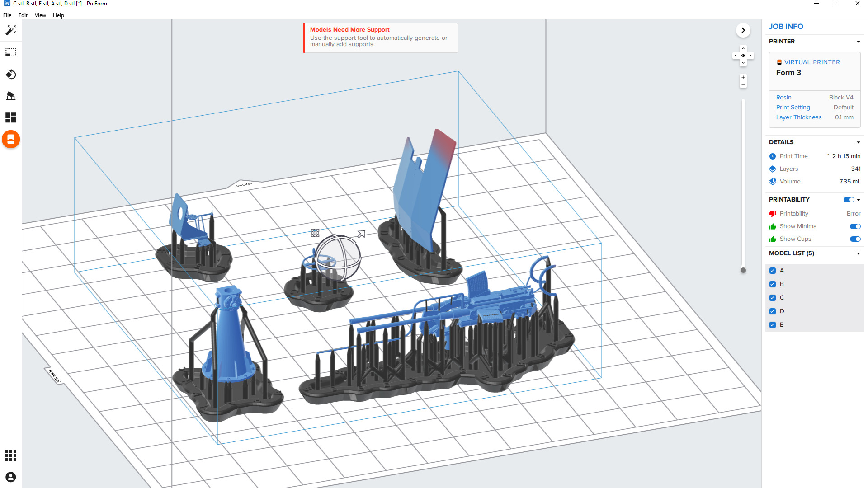Click the Print Time clock icon
Screen dimensions: 868x488
[x=773, y=156]
